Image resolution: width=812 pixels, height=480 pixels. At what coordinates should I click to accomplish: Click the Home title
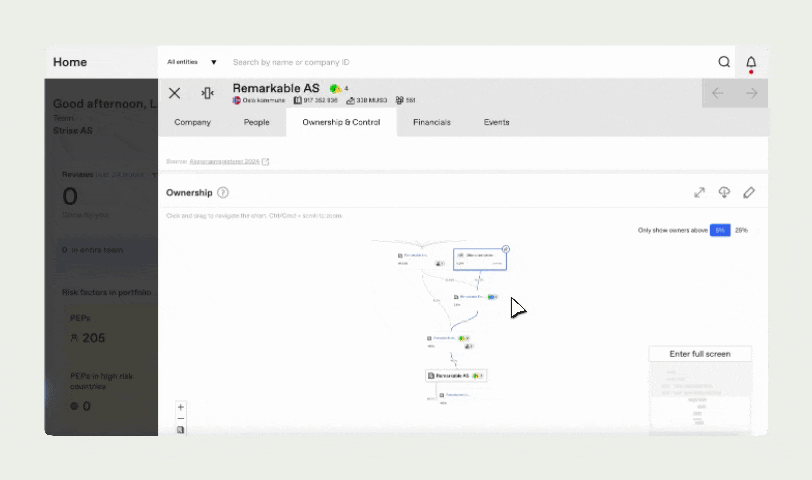(70, 62)
